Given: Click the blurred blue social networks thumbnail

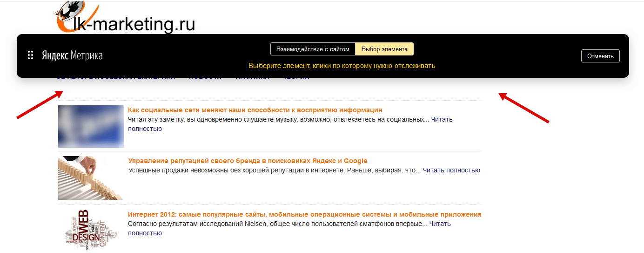Looking at the screenshot, I should pyautogui.click(x=91, y=126).
